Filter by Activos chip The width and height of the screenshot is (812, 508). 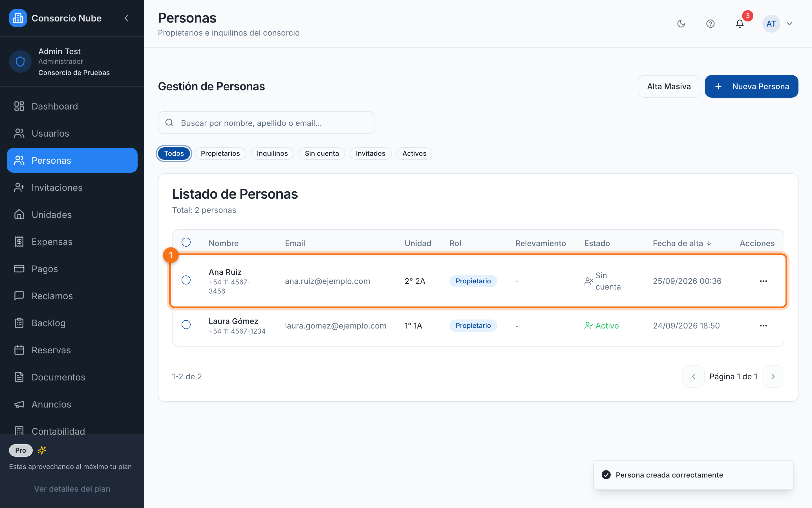414,154
